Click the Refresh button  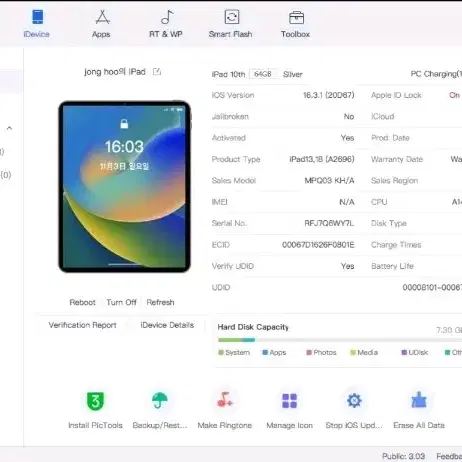click(x=160, y=302)
